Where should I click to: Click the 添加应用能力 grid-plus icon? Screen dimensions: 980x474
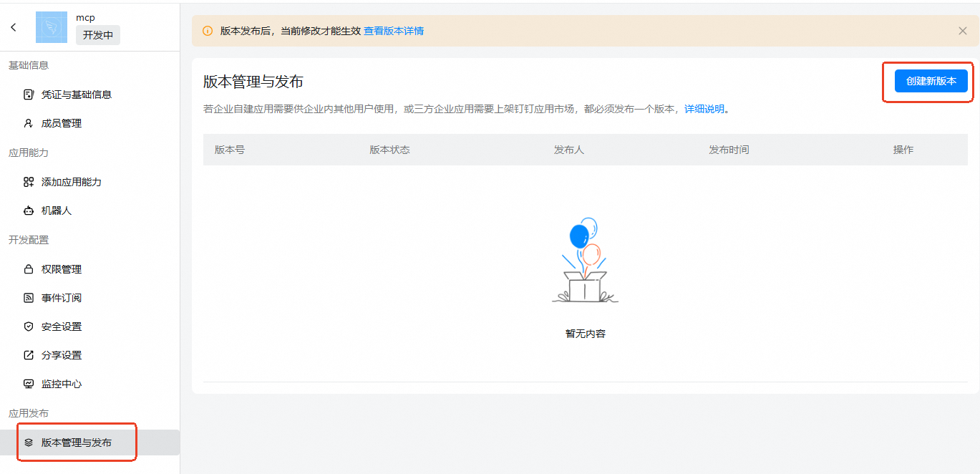pyautogui.click(x=29, y=182)
